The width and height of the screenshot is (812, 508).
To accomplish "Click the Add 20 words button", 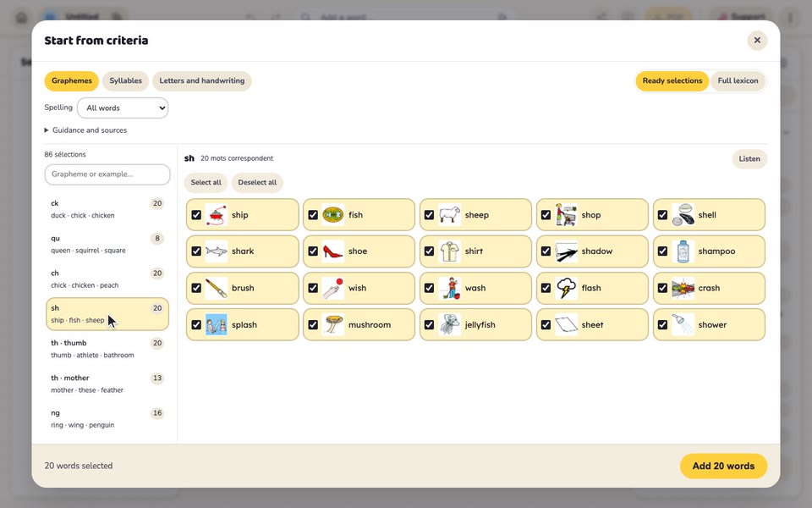I will (723, 466).
